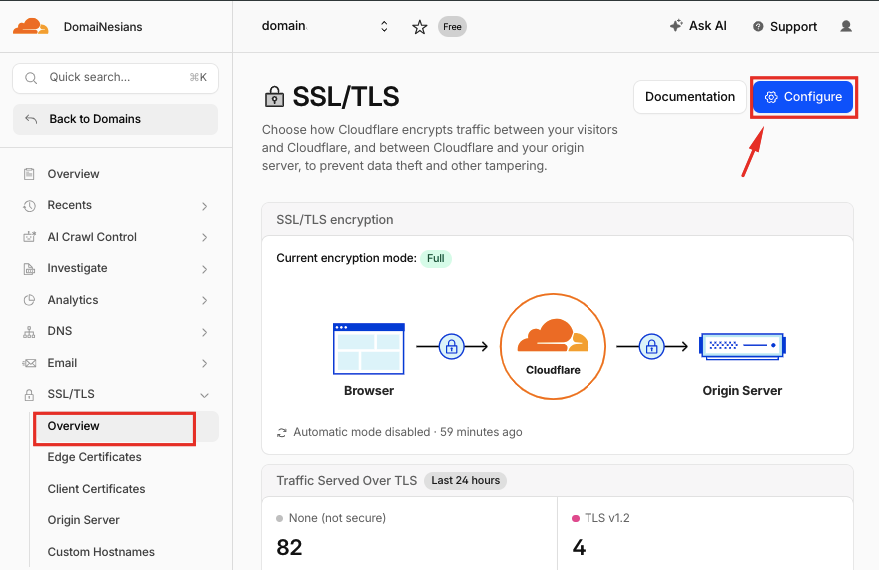
Task: Click the gear icon in Configure button
Action: pos(771,97)
